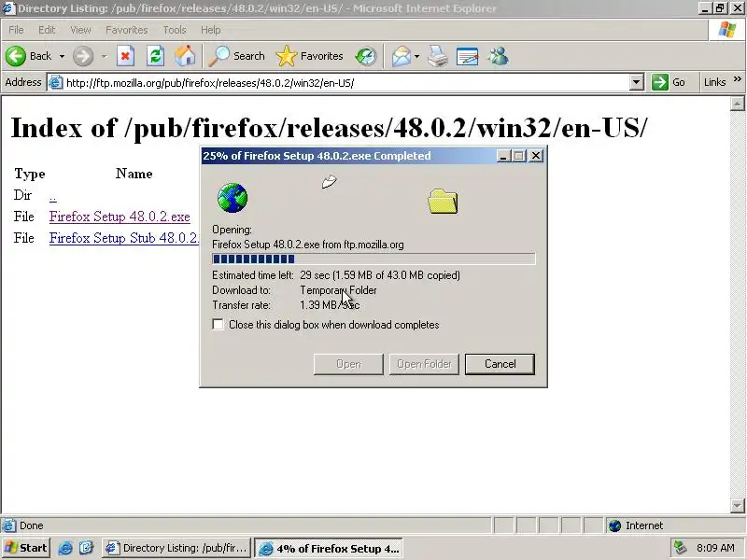Screen dimensions: 747x560
Task: Click the 'Type' column header
Action: (30, 174)
